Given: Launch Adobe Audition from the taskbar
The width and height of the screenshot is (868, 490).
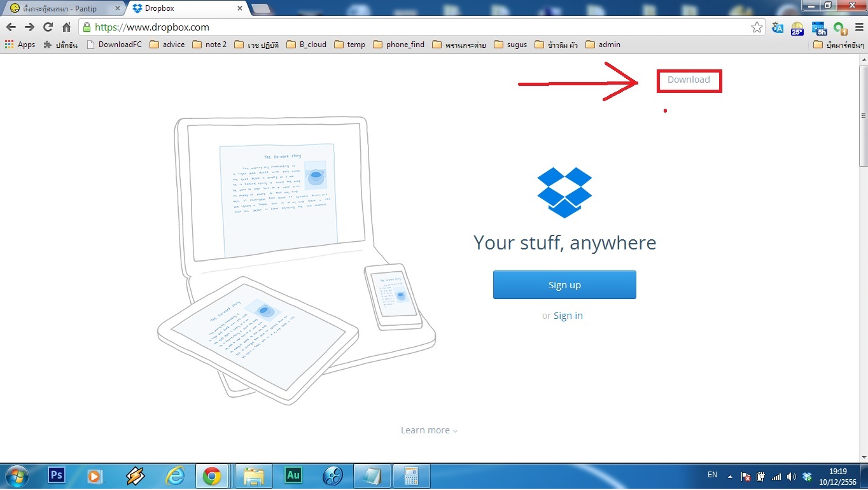Looking at the screenshot, I should [293, 475].
